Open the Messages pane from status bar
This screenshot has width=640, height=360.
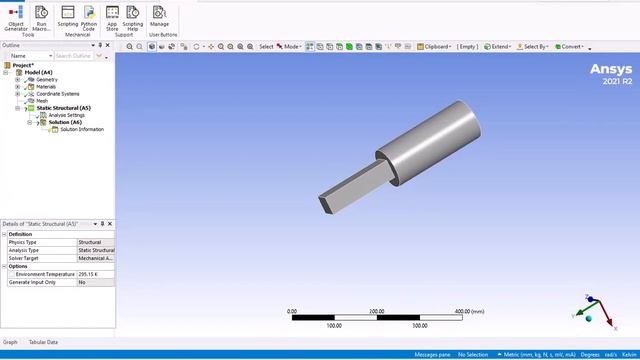432,355
